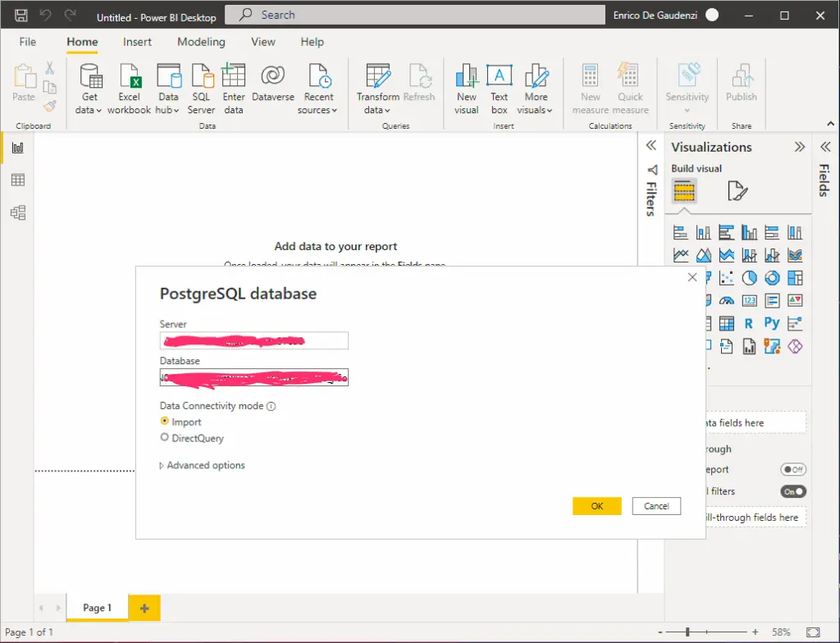Screen dimensions: 840x643
Task: Open the Modeling ribbon tab
Action: point(201,42)
